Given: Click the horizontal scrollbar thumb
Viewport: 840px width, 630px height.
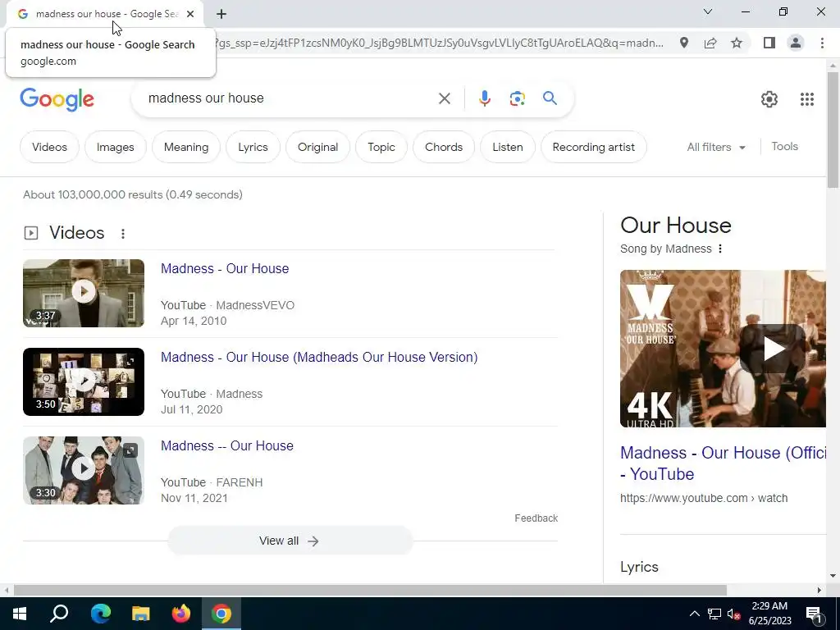Looking at the screenshot, I should pos(370,591).
